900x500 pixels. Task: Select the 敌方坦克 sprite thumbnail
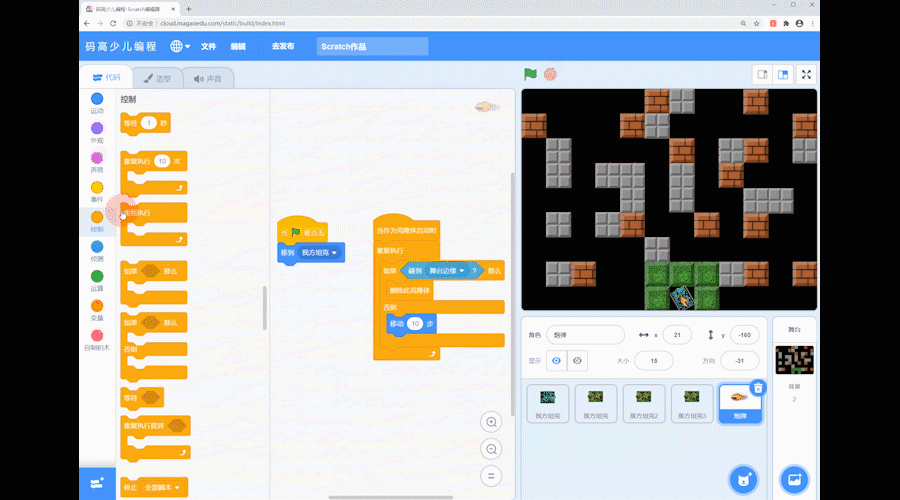click(x=596, y=404)
